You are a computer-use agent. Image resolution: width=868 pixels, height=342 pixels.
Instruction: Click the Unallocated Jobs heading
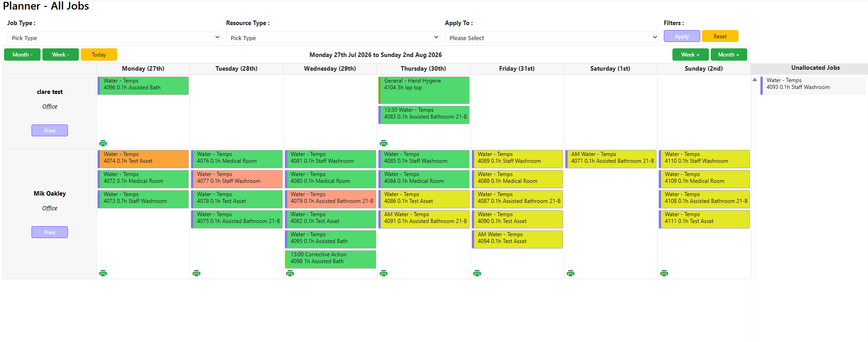[x=816, y=68]
